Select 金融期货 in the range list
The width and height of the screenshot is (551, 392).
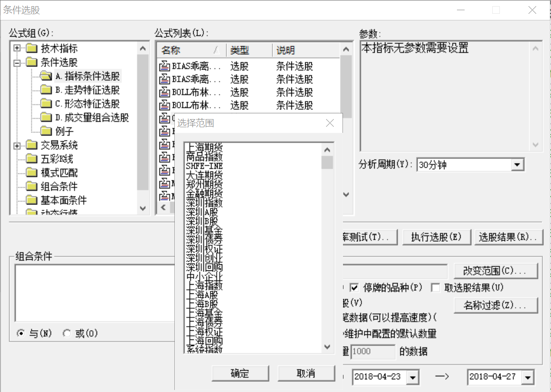point(204,193)
